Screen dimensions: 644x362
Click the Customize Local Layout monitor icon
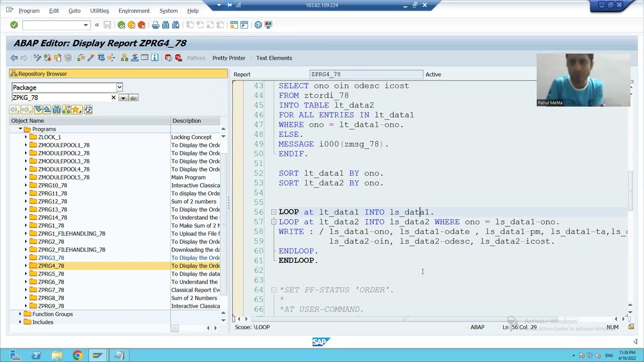[268, 25]
